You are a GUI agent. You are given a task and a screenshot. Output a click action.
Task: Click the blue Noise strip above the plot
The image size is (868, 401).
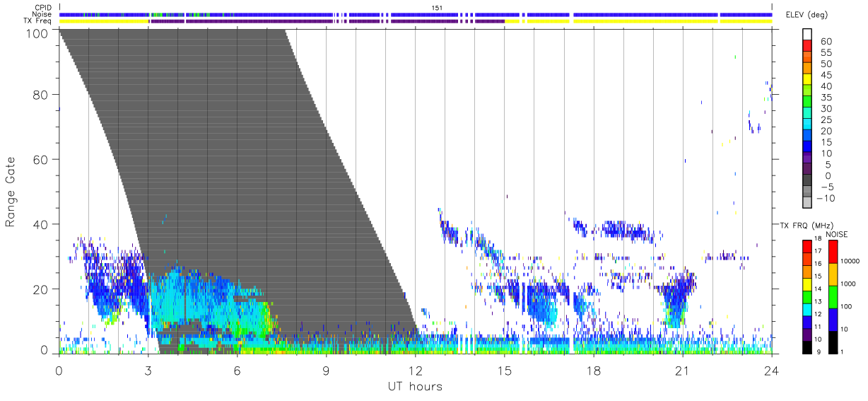[x=415, y=14]
